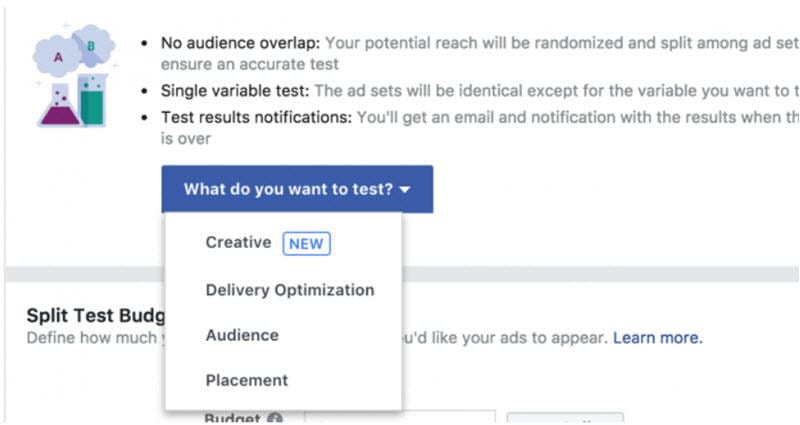This screenshot has height=425, width=800.
Task: Select Placement from the dropdown list
Action: click(x=247, y=380)
